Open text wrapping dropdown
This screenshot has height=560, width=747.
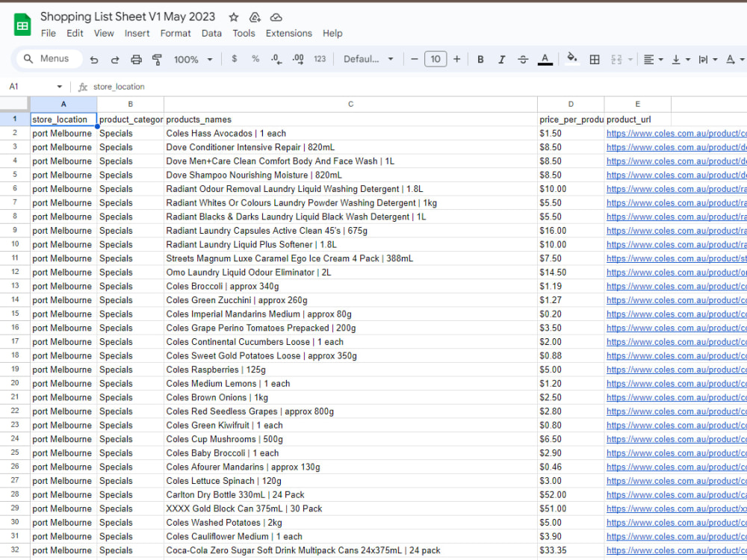pyautogui.click(x=707, y=60)
